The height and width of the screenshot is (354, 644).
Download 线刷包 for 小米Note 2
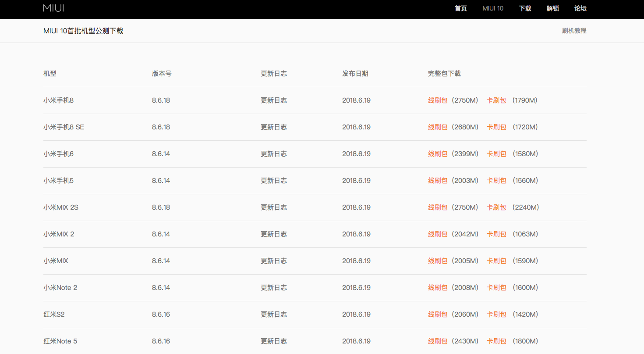click(x=438, y=288)
